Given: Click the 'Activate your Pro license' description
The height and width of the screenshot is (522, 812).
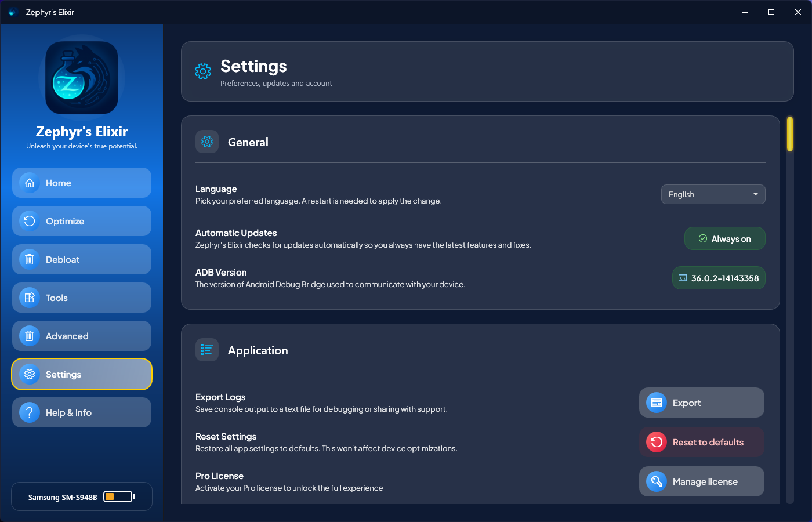Looking at the screenshot, I should [x=289, y=488].
